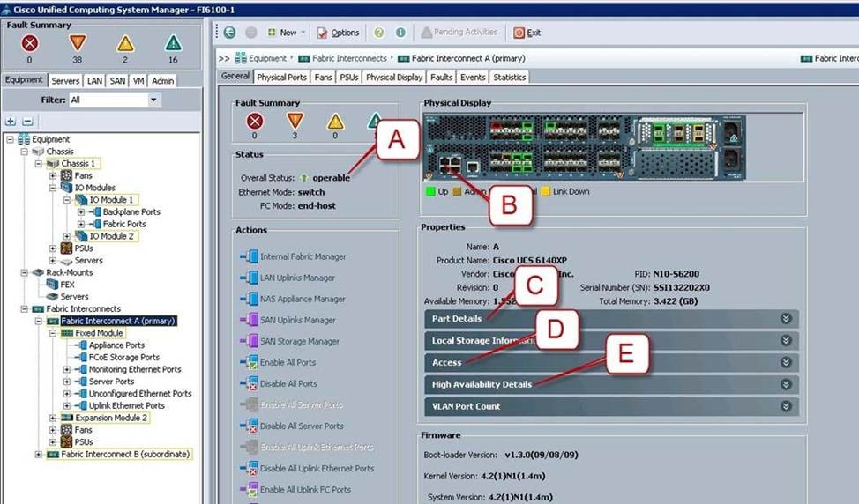The width and height of the screenshot is (859, 504).
Task: Click the red Exit icon button
Action: coord(519,33)
